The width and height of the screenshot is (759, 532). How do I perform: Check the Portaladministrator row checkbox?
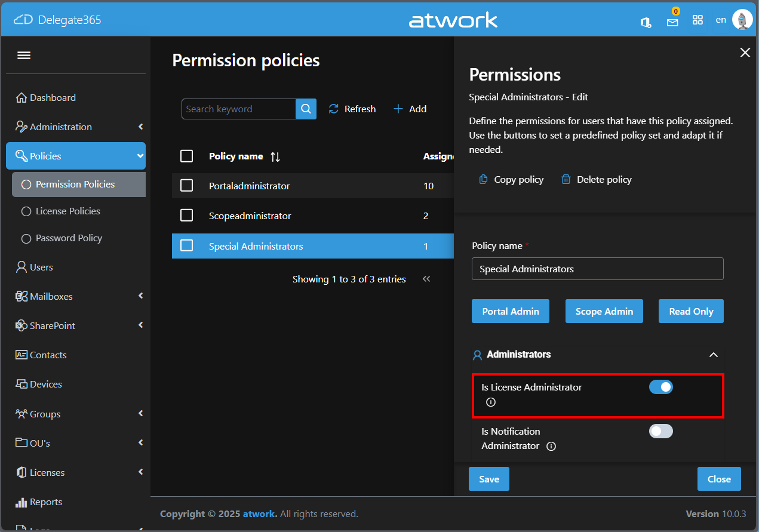[x=186, y=186]
